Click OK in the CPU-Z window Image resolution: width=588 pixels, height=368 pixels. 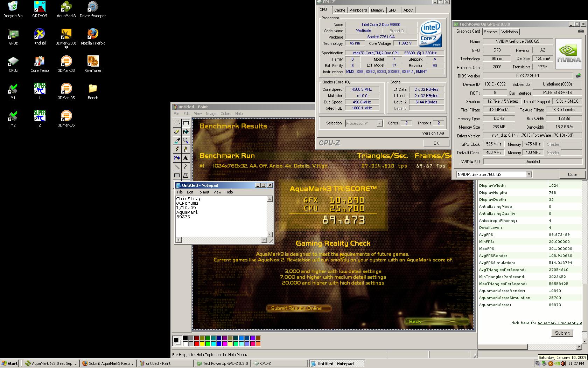436,143
